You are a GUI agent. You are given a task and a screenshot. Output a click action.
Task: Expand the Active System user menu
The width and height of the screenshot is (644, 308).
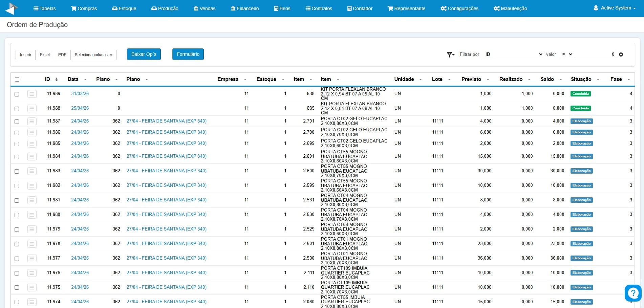coord(615,8)
